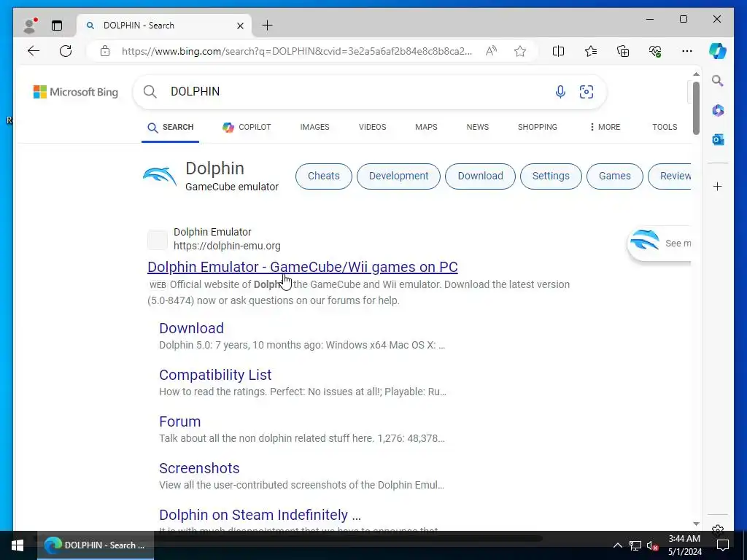The height and width of the screenshot is (560, 747).
Task: Switch to the NEWS tab
Action: pyautogui.click(x=477, y=127)
